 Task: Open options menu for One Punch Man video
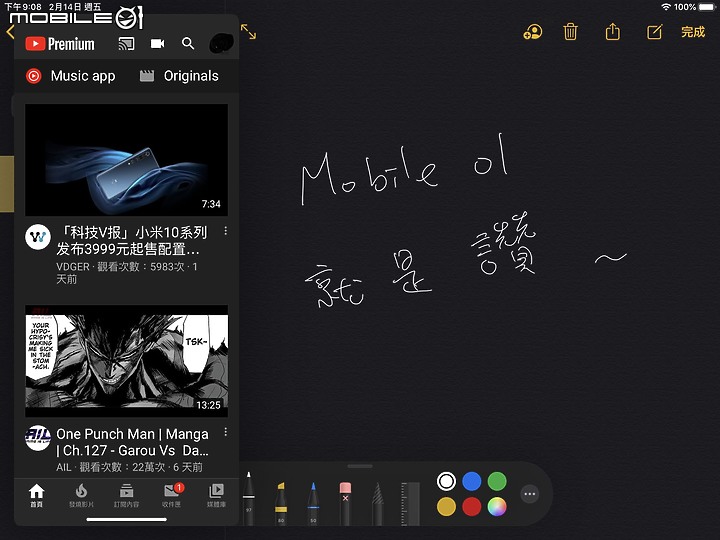(225, 432)
